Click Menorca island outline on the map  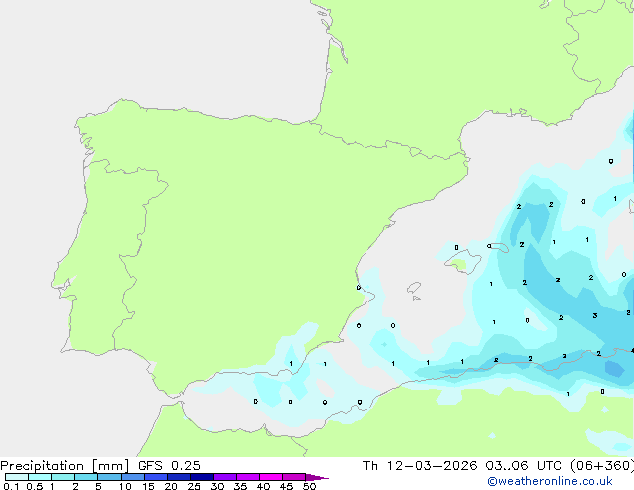pyautogui.click(x=499, y=247)
